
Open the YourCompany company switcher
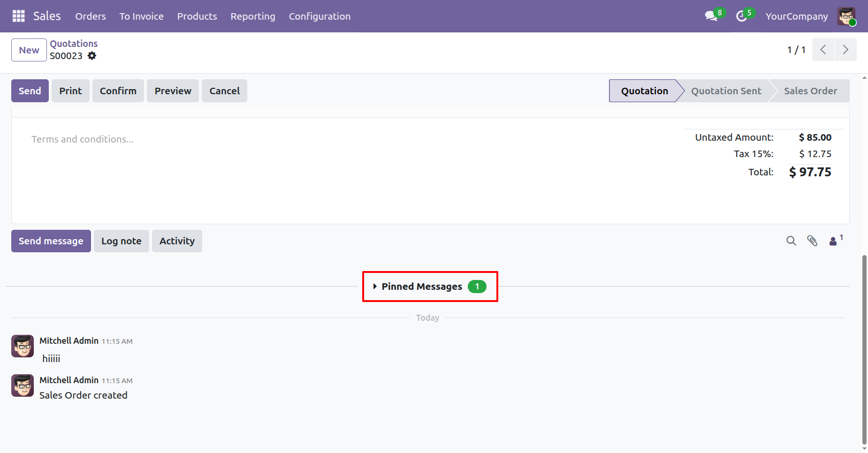pyautogui.click(x=796, y=16)
